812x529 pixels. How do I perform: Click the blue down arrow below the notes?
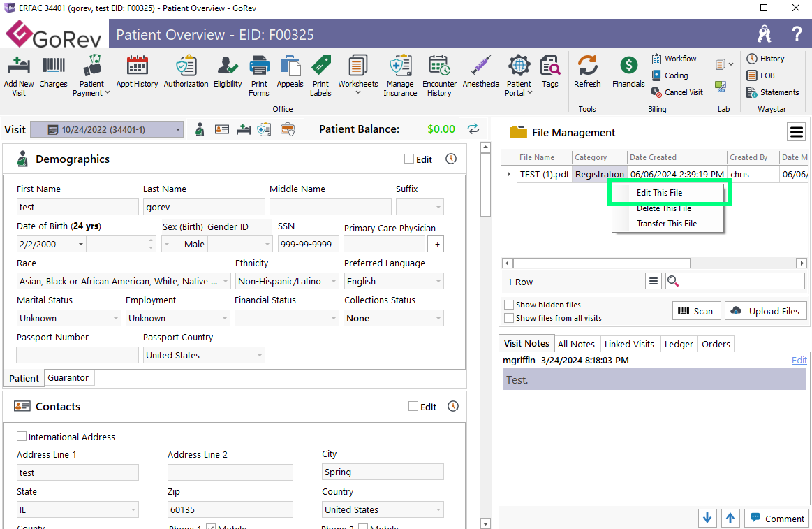click(707, 518)
